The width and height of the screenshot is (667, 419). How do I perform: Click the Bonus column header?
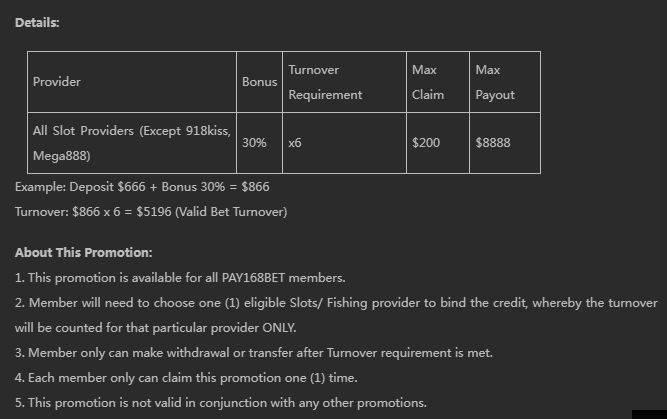coord(260,82)
